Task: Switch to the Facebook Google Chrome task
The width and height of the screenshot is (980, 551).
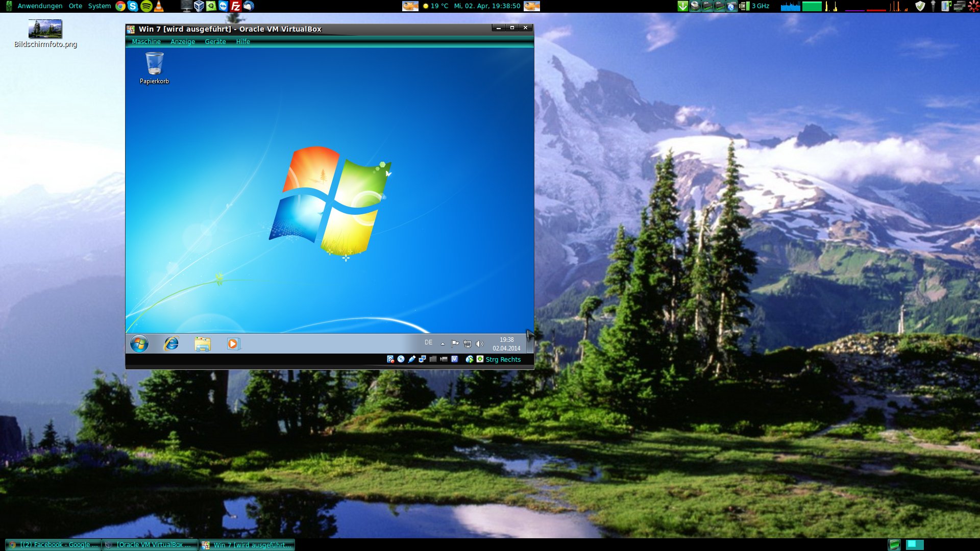Action: (x=54, y=545)
